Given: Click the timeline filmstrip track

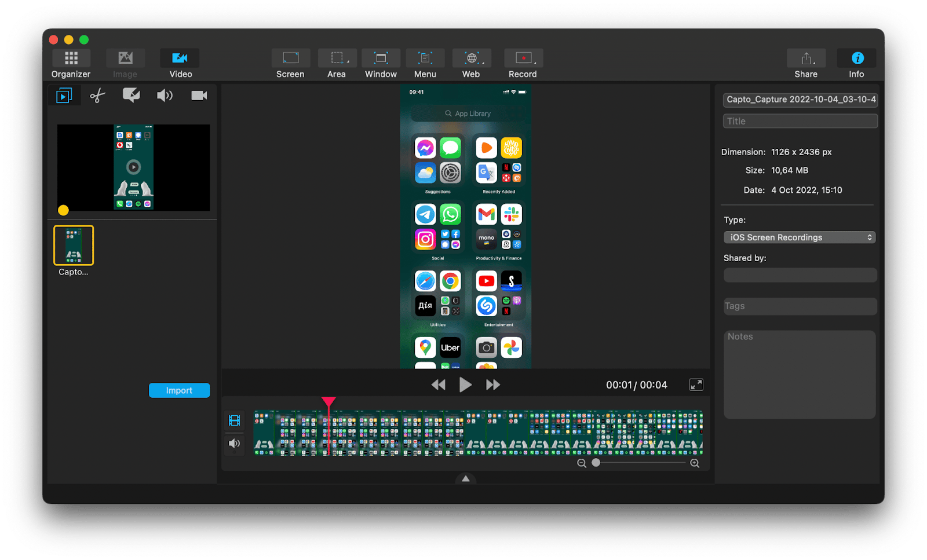Looking at the screenshot, I should [478, 433].
